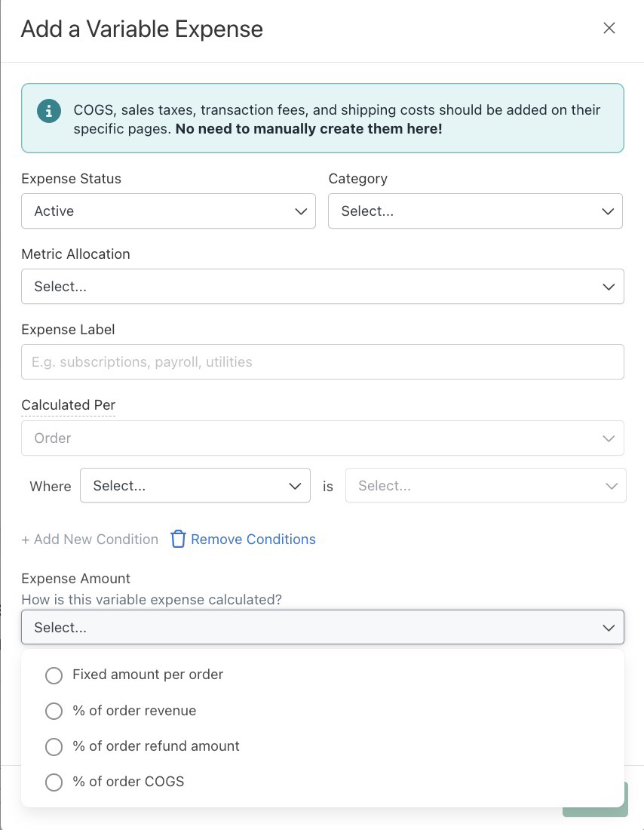
Task: Pick the % of order refund amount option
Action: coord(143,746)
